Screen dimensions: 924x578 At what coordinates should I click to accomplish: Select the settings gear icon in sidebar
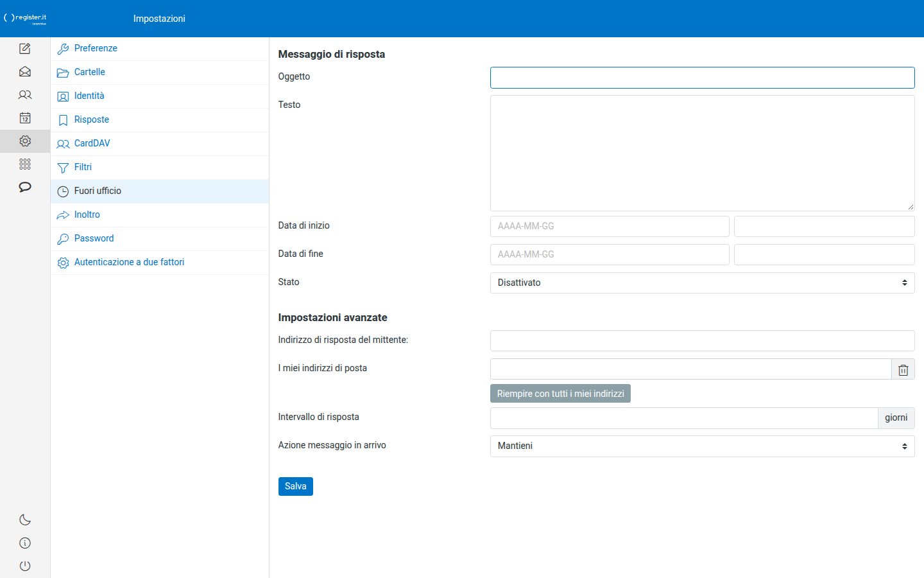(25, 141)
